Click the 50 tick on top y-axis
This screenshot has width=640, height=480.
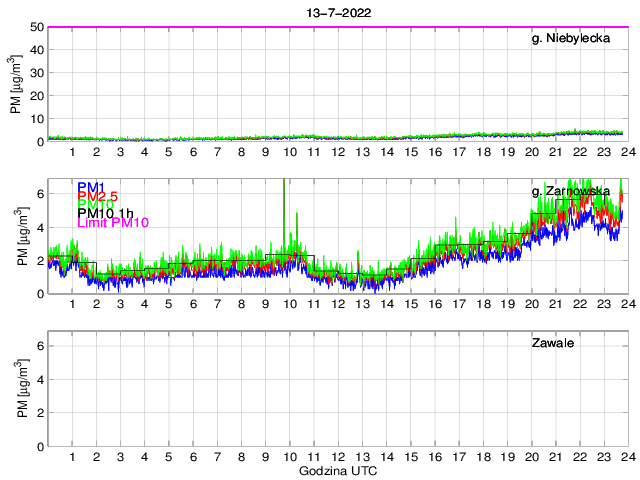(36, 27)
